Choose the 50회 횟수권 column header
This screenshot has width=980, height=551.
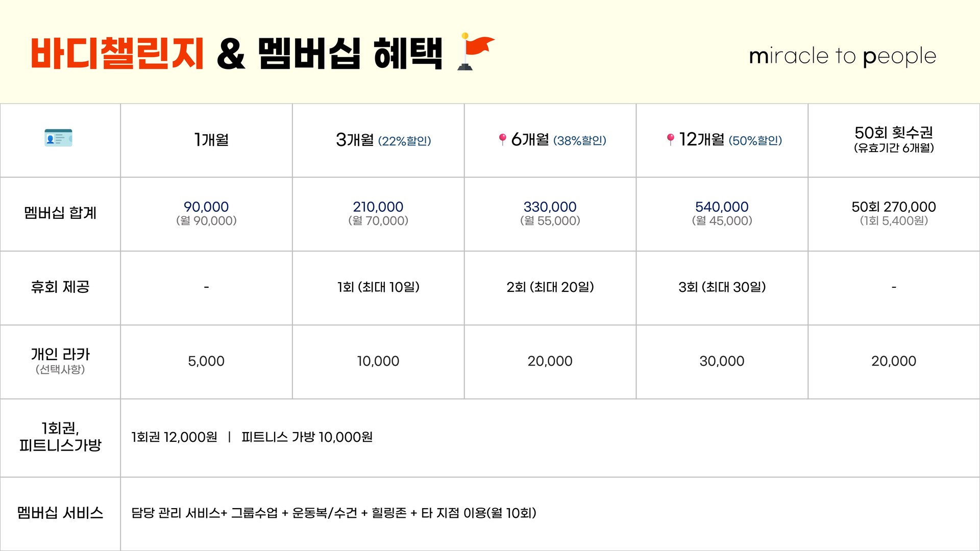click(x=893, y=139)
